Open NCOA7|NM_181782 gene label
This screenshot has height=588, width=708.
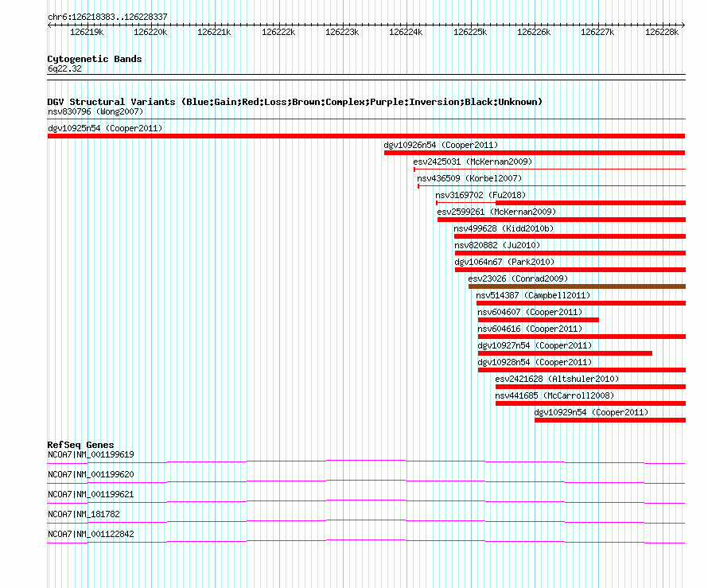(x=84, y=514)
